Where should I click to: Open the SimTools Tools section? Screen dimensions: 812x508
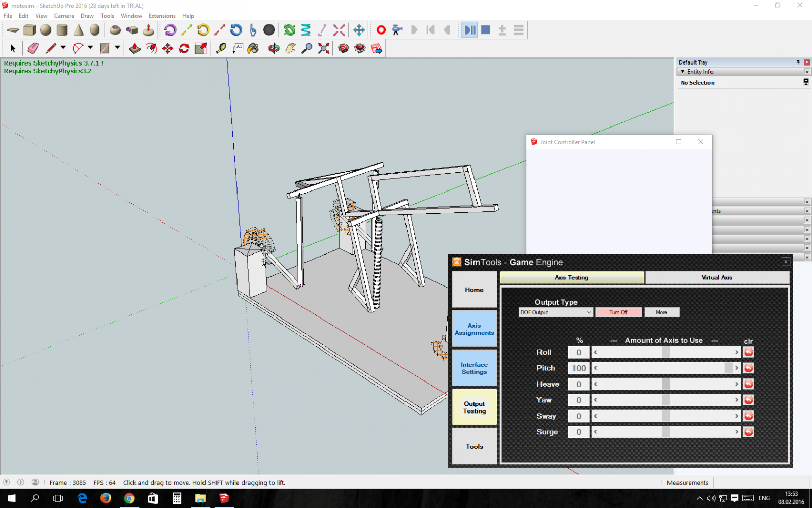(x=475, y=447)
